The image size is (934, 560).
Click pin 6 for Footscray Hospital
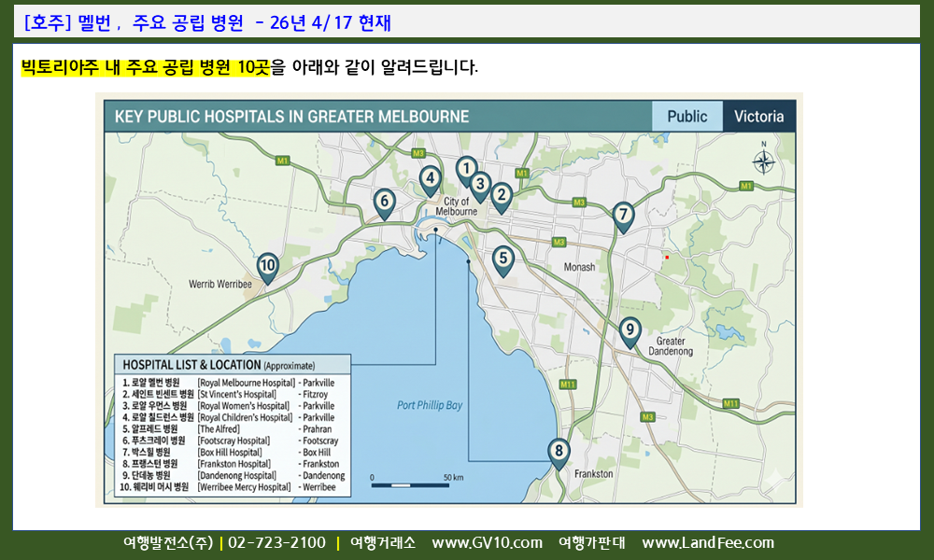384,201
